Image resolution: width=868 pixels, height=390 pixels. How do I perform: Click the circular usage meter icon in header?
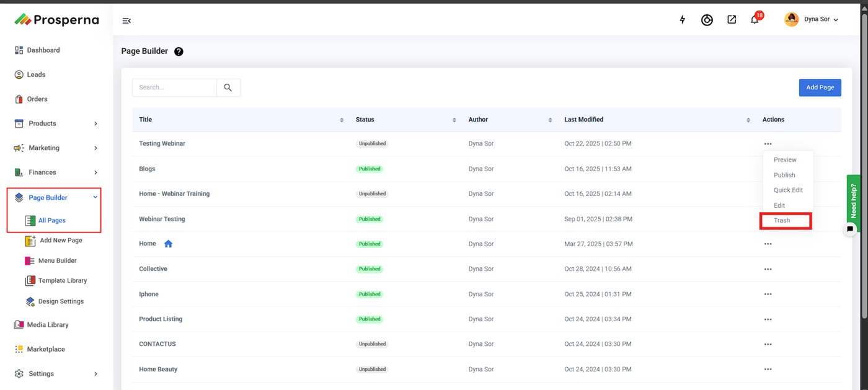[707, 20]
